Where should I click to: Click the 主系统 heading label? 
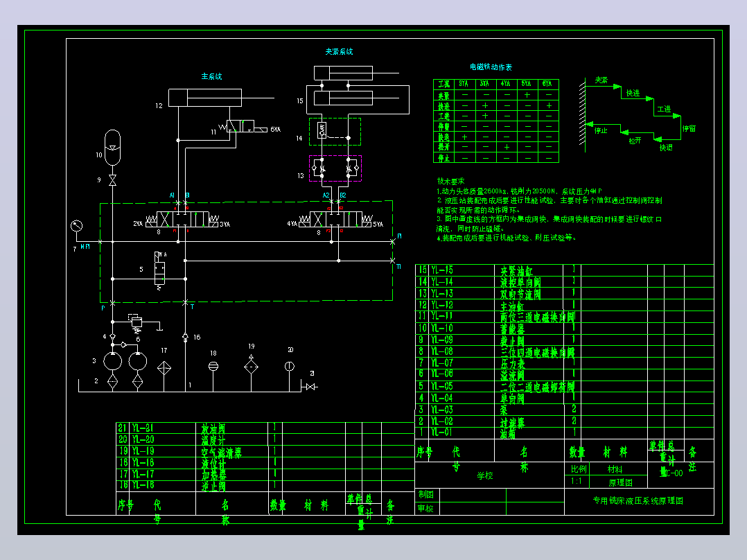click(211, 76)
